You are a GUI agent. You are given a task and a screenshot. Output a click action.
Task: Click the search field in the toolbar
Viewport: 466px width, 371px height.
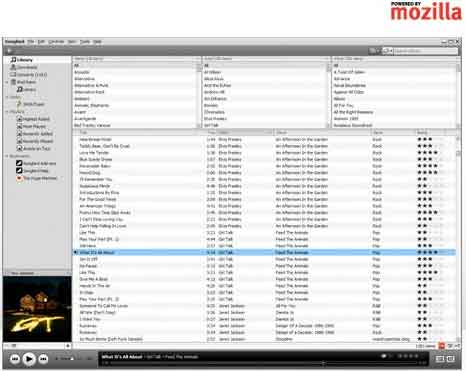point(426,51)
